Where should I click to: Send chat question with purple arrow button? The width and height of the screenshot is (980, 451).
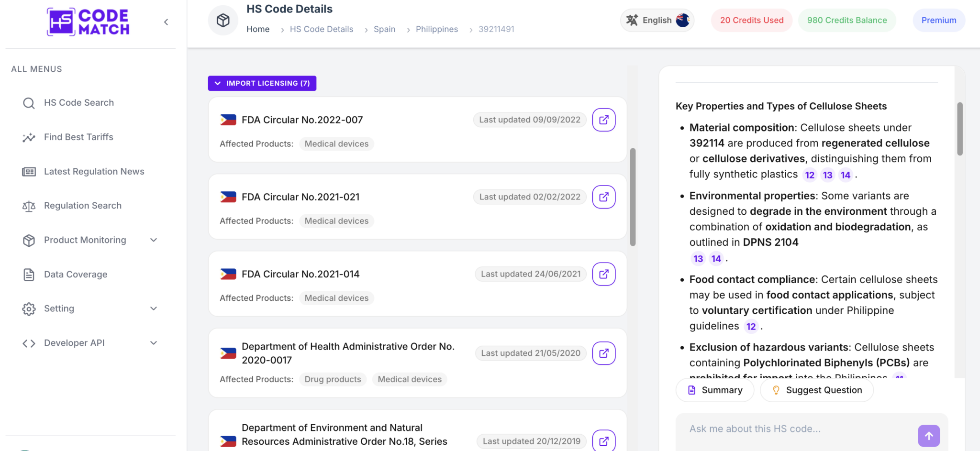pos(929,436)
